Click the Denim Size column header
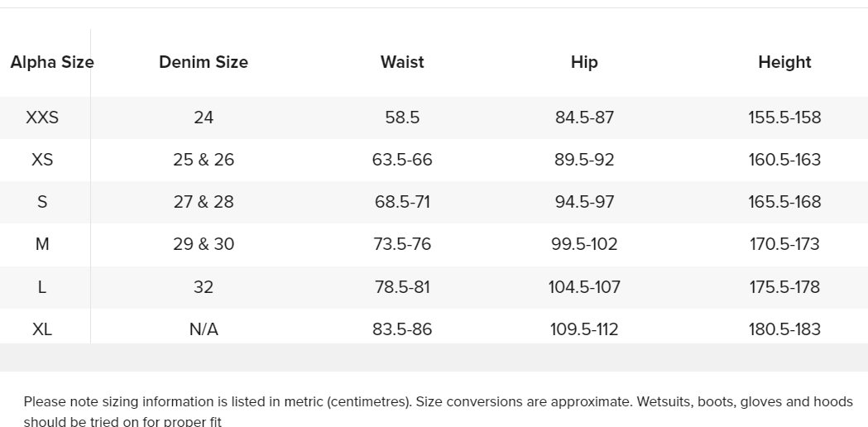 204,62
